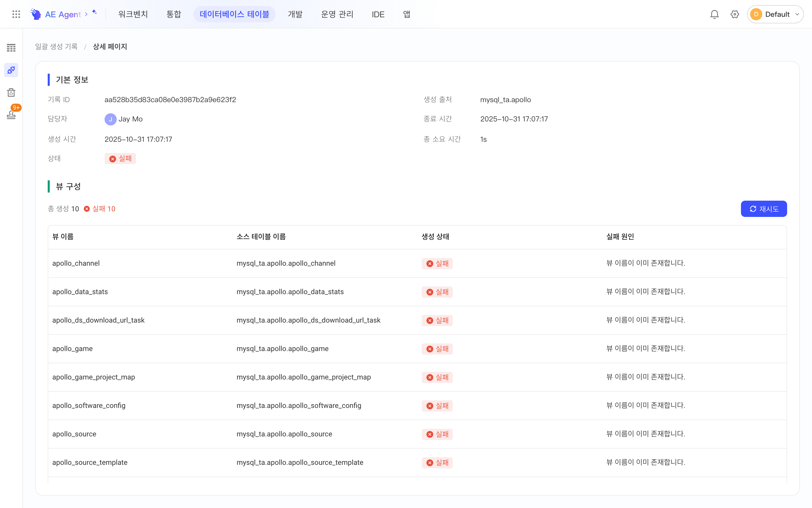The width and height of the screenshot is (812, 508).
Task: Click the apollo_data_stats view name
Action: [x=80, y=292]
